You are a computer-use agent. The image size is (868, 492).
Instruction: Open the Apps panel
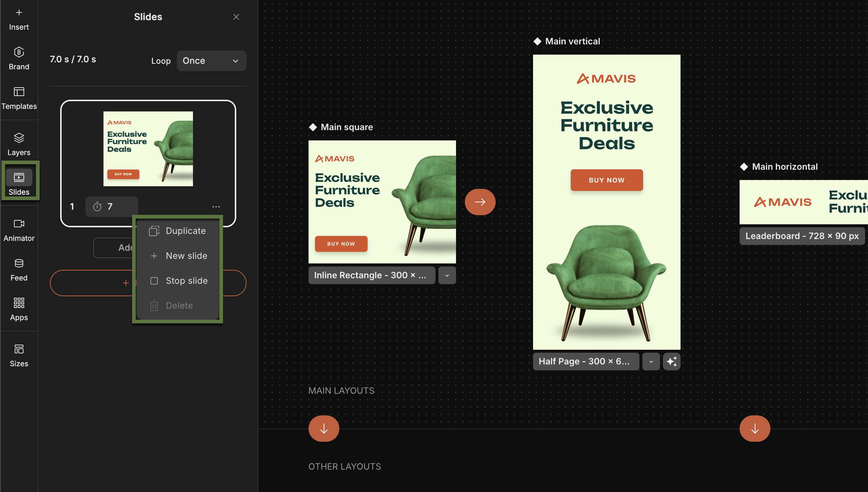[x=19, y=309]
